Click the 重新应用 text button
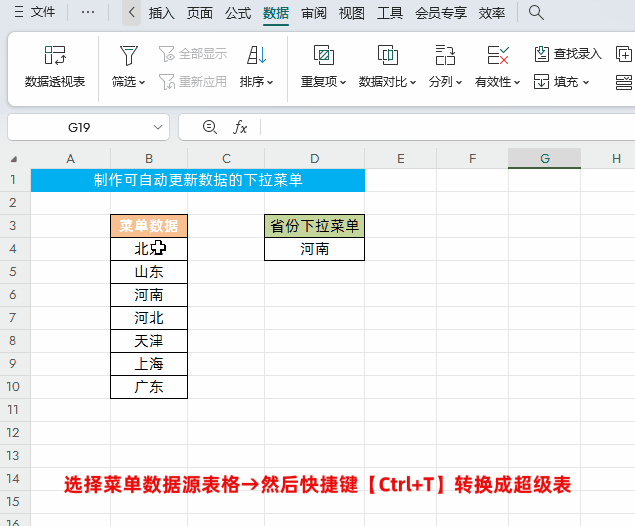Image resolution: width=635 pixels, height=526 pixels. [203, 82]
